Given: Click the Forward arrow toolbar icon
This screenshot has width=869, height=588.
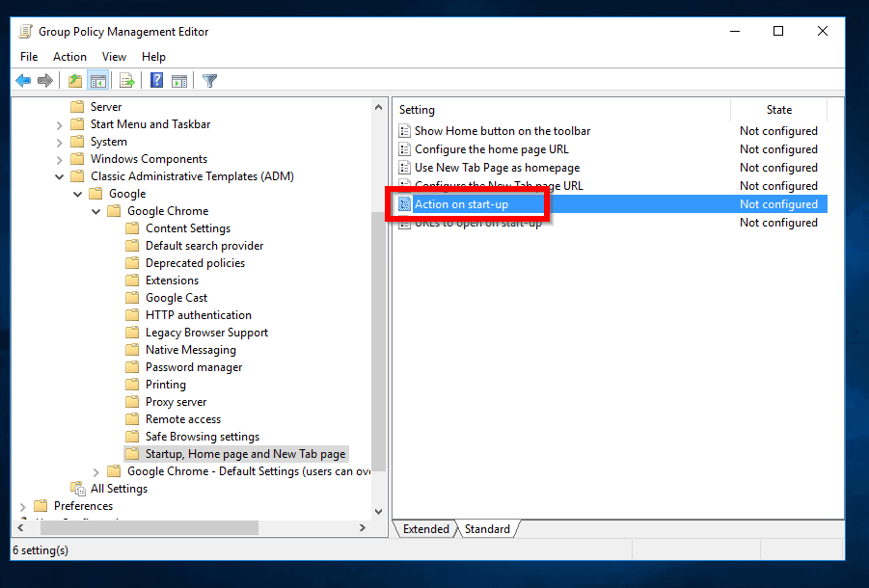Looking at the screenshot, I should point(45,81).
